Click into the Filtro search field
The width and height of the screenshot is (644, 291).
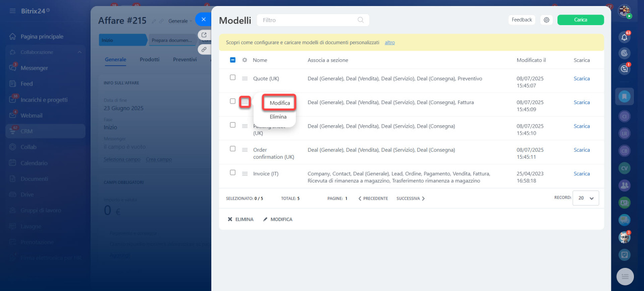coord(307,20)
